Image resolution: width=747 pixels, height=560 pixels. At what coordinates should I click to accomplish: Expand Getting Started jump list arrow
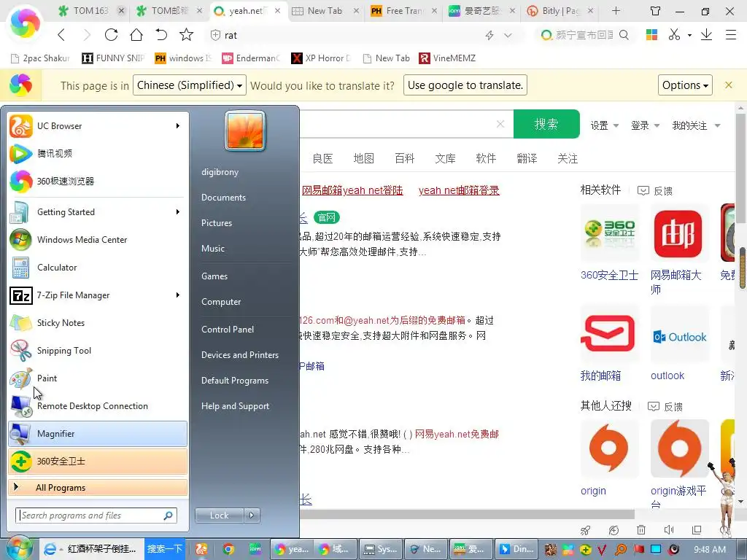(x=178, y=212)
